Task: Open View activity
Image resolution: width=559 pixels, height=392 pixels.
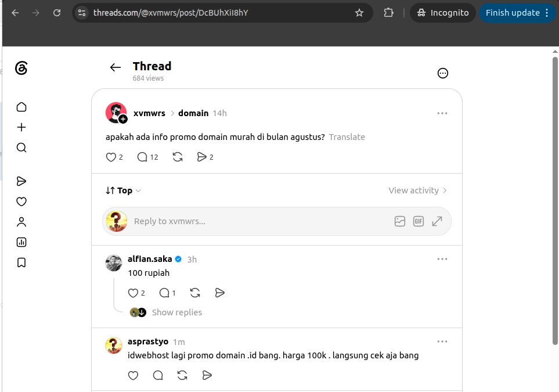Action: pos(417,190)
